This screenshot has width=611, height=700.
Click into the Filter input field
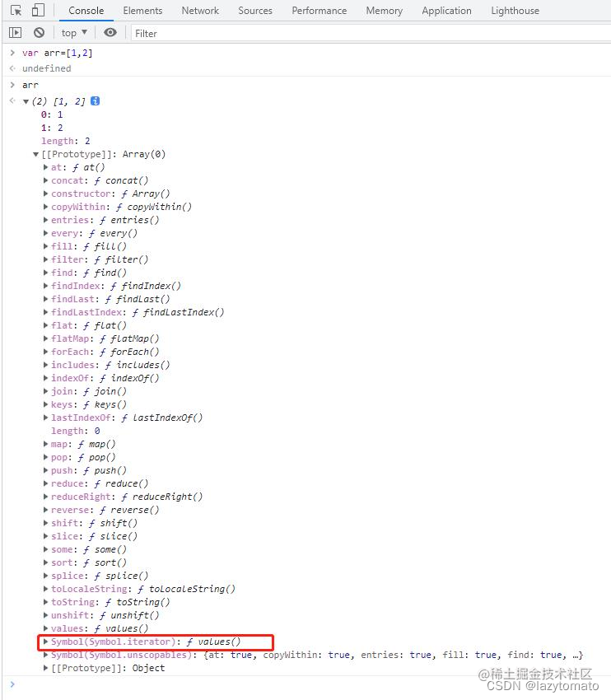coord(370,33)
